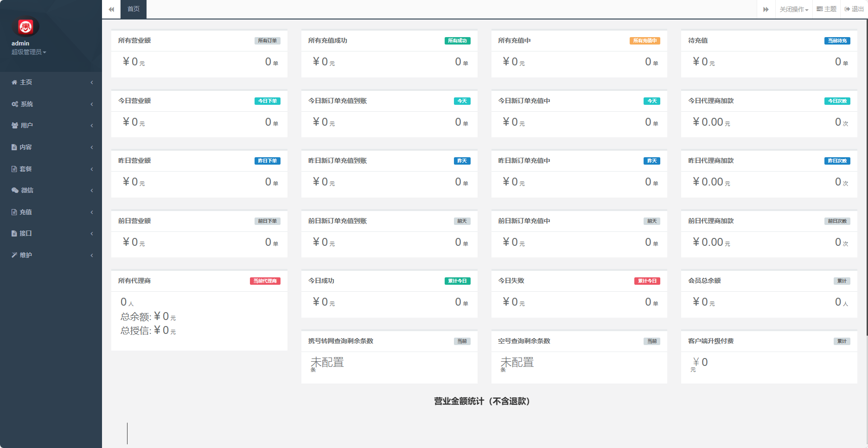
Task: Expand the 充值 sidebar menu chevron
Action: [x=92, y=212]
